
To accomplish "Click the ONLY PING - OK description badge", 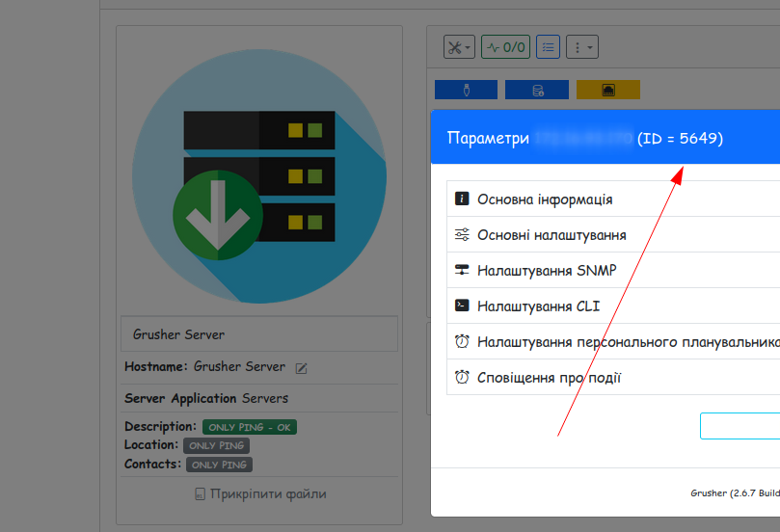I will (x=249, y=427).
